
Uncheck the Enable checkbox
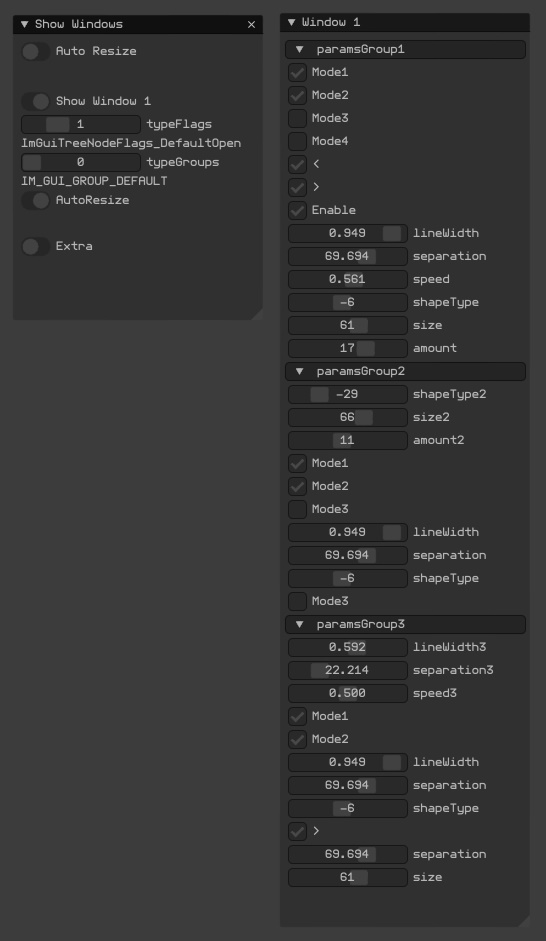pos(298,211)
